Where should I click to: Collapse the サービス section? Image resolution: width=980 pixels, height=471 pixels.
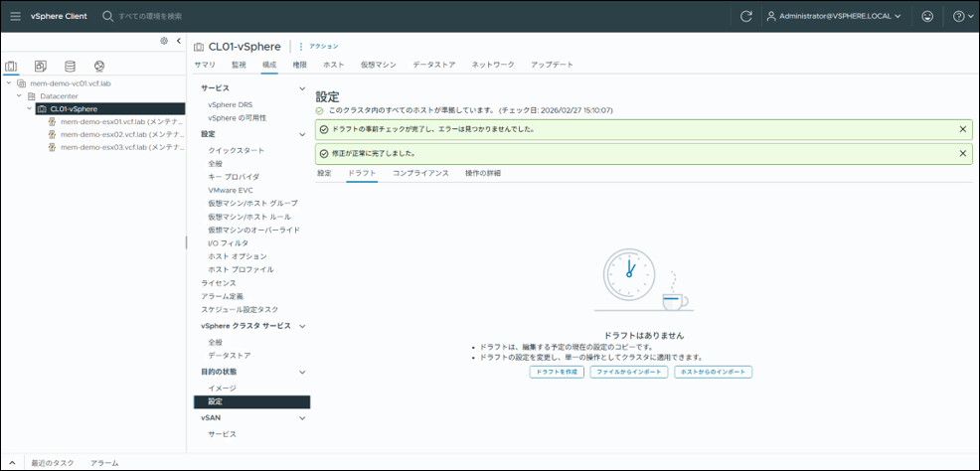302,88
